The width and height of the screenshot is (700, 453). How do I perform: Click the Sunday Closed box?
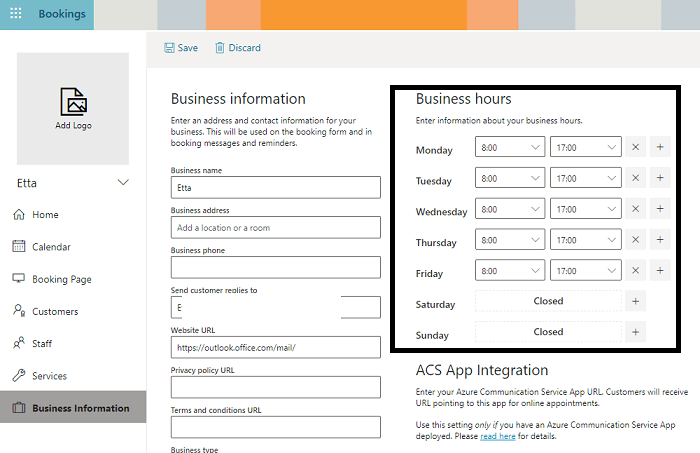[x=548, y=332]
